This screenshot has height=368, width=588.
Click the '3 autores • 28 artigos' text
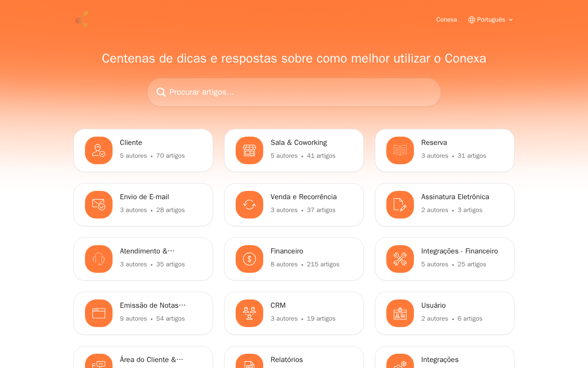point(152,210)
